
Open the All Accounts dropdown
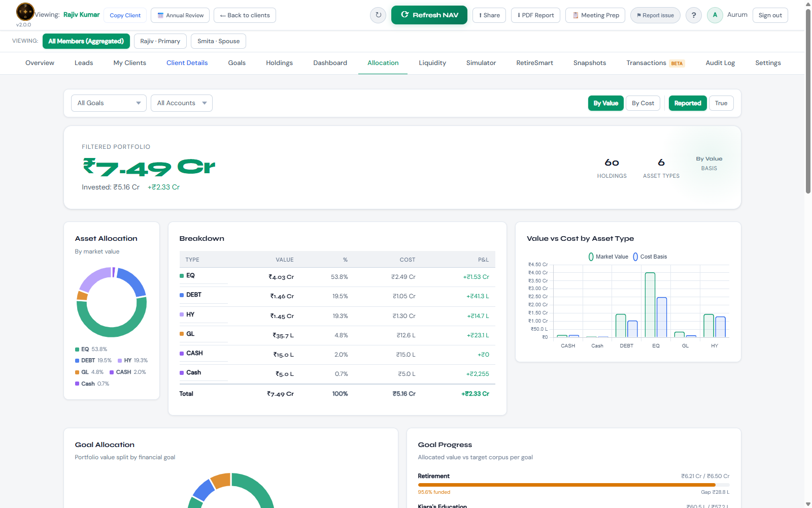coord(182,103)
